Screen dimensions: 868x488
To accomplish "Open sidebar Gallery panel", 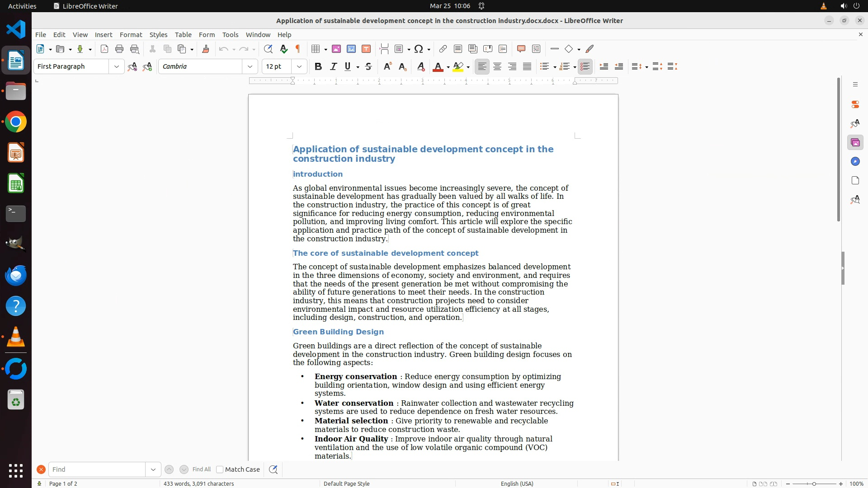I will (x=855, y=143).
